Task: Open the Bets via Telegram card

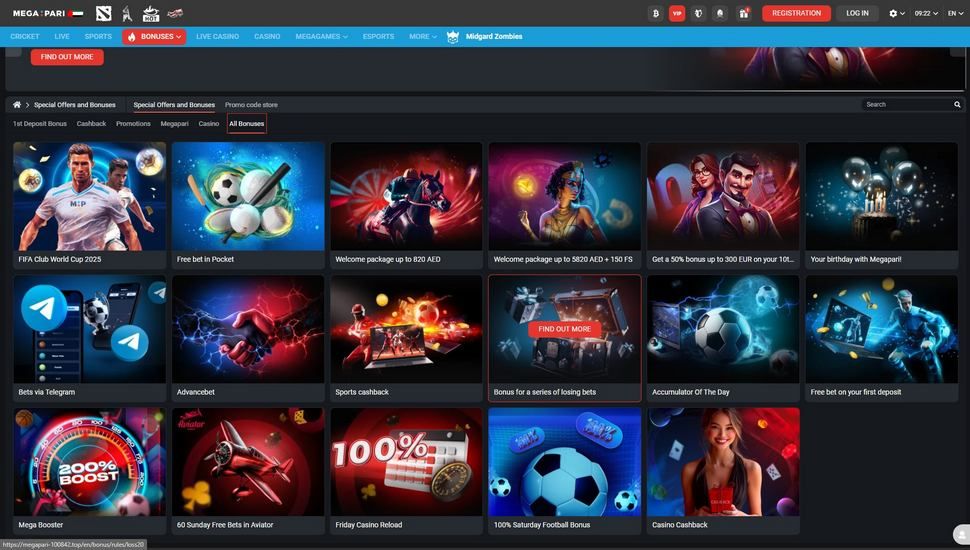Action: click(x=90, y=338)
